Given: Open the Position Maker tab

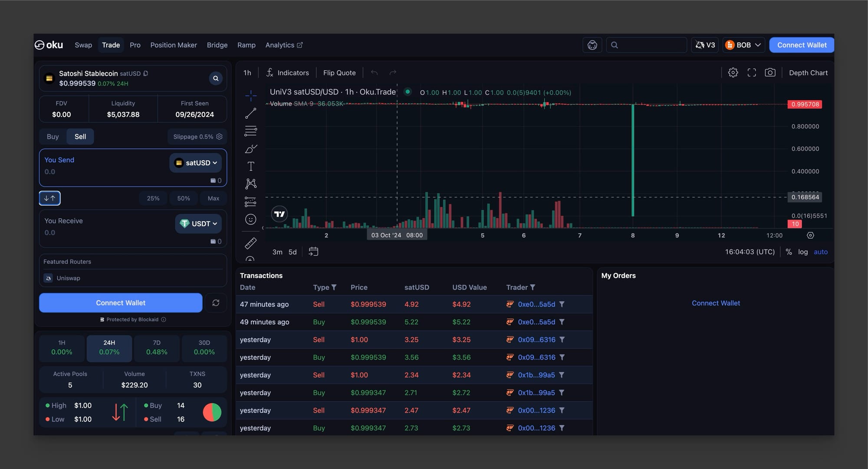Looking at the screenshot, I should (x=174, y=45).
